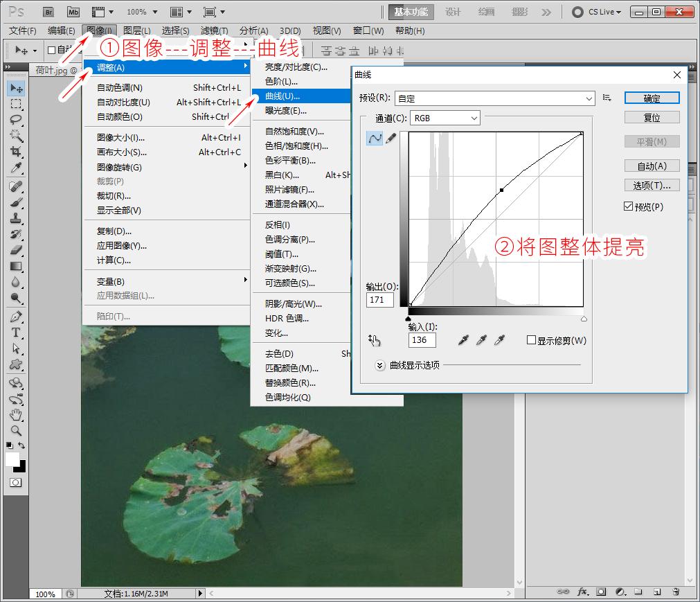
Task: Click the Output value field
Action: coord(380,300)
